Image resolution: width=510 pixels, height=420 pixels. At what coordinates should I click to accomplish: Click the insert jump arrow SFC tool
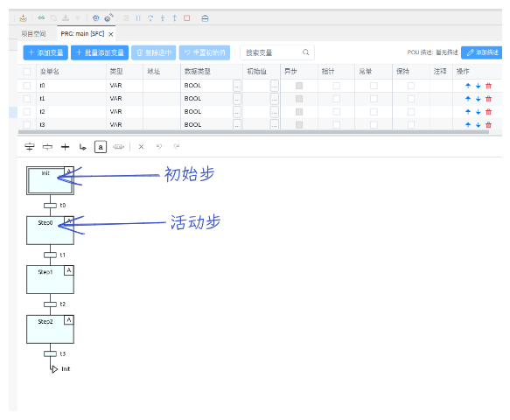coord(82,147)
